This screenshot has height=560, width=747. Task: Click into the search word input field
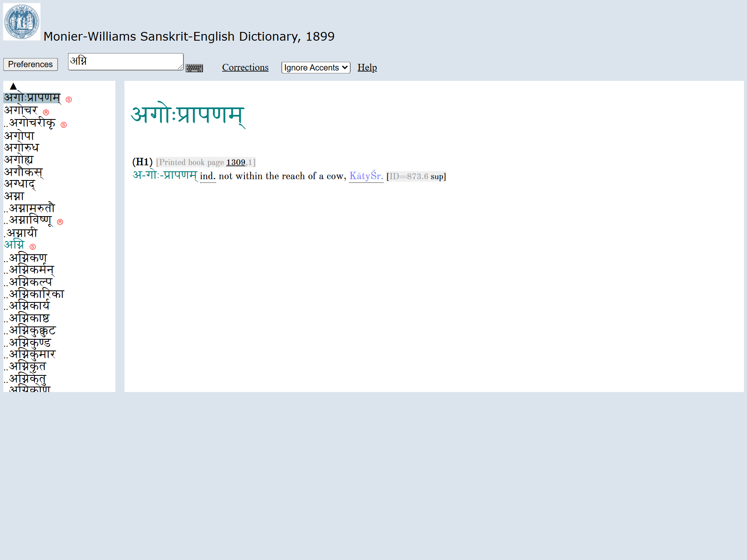click(x=126, y=61)
